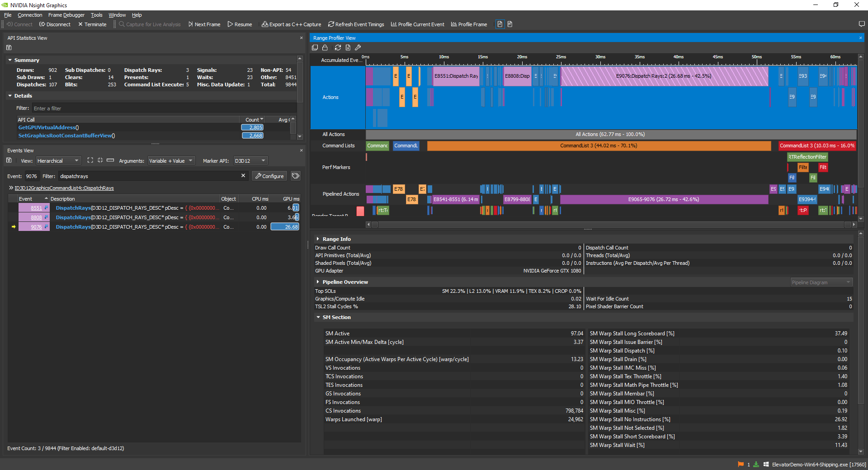Click the export file icon in Range Profiler
This screenshot has width=868, height=470.
[x=348, y=47]
